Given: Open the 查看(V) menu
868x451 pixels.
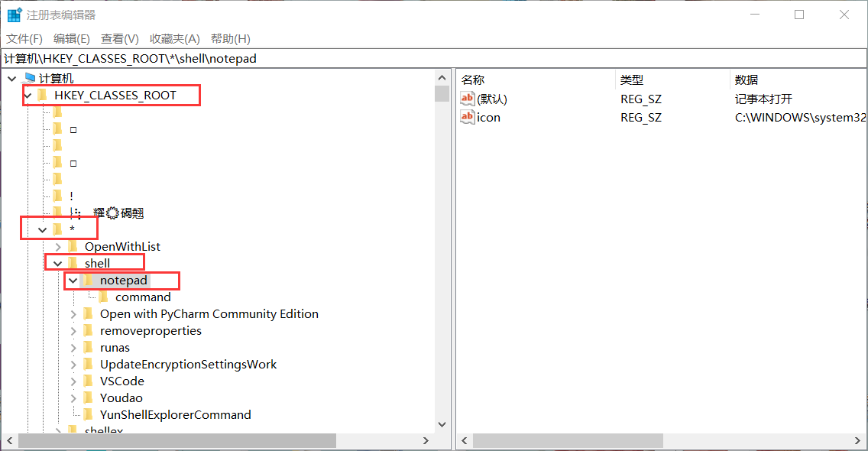Looking at the screenshot, I should [x=119, y=39].
